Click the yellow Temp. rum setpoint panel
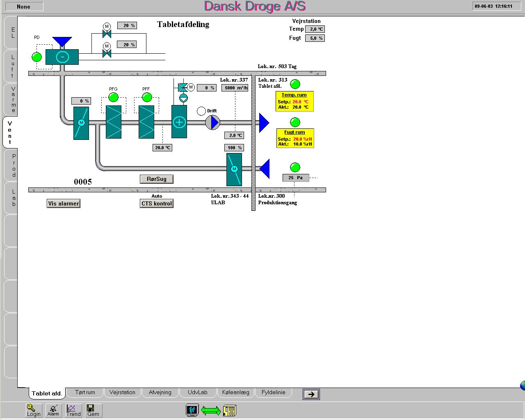525x420 pixels. (x=294, y=101)
